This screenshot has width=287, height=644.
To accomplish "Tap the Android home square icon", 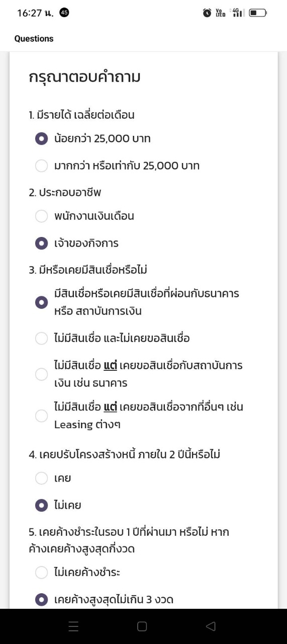I will (142, 626).
